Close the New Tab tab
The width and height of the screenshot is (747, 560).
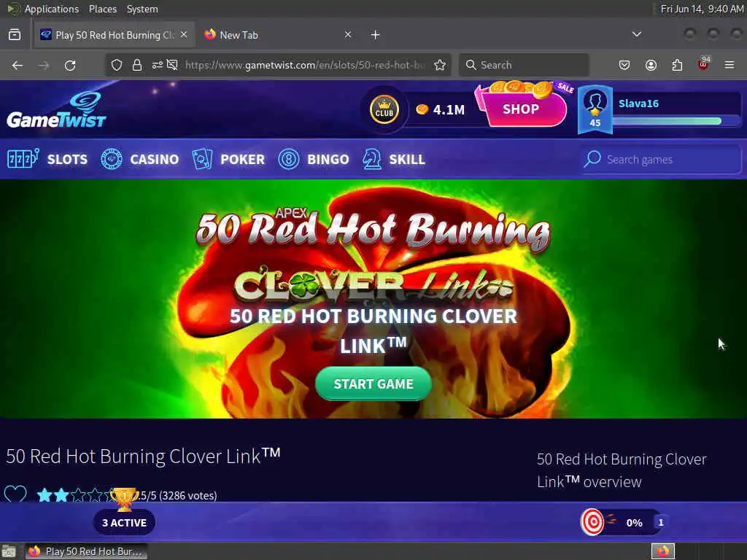tap(348, 35)
